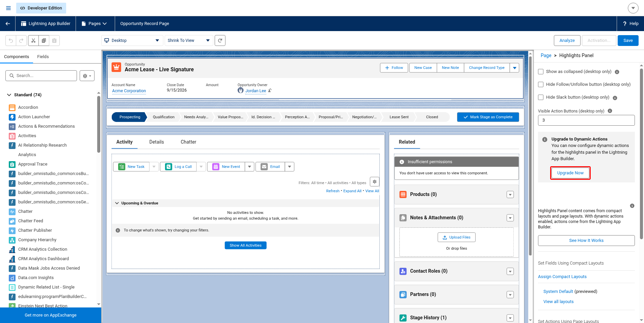Select the Data.com Insights component icon

12,278
